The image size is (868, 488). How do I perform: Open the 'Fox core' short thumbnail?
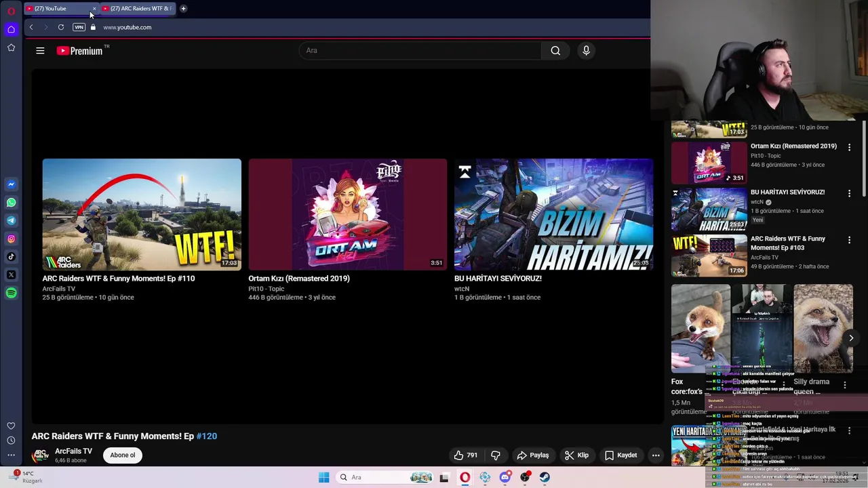pyautogui.click(x=701, y=329)
